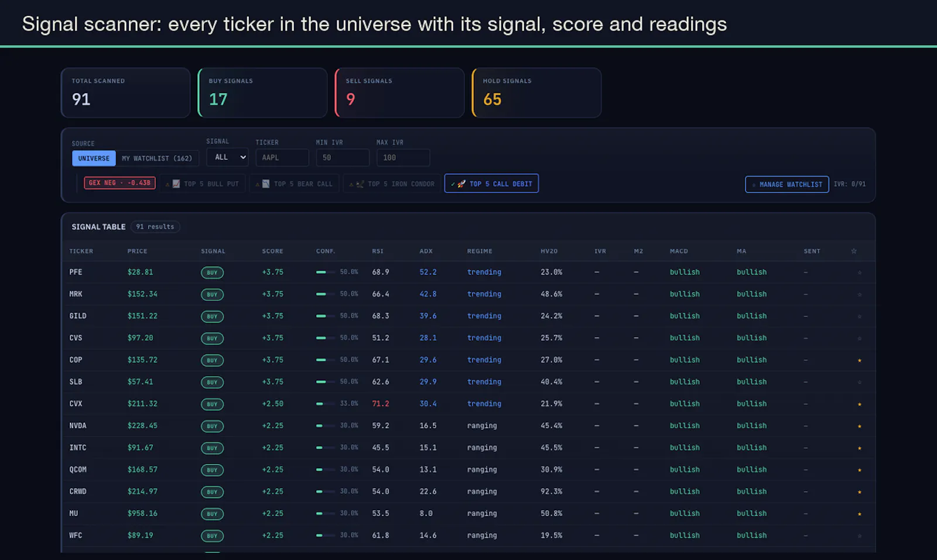Open the PFE ticker link

click(x=76, y=272)
